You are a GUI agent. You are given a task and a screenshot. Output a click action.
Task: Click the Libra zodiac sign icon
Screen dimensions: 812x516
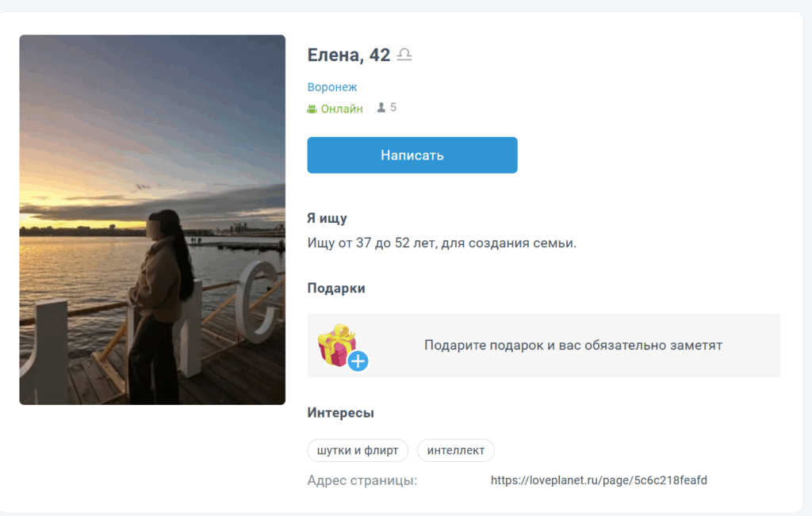coord(405,55)
